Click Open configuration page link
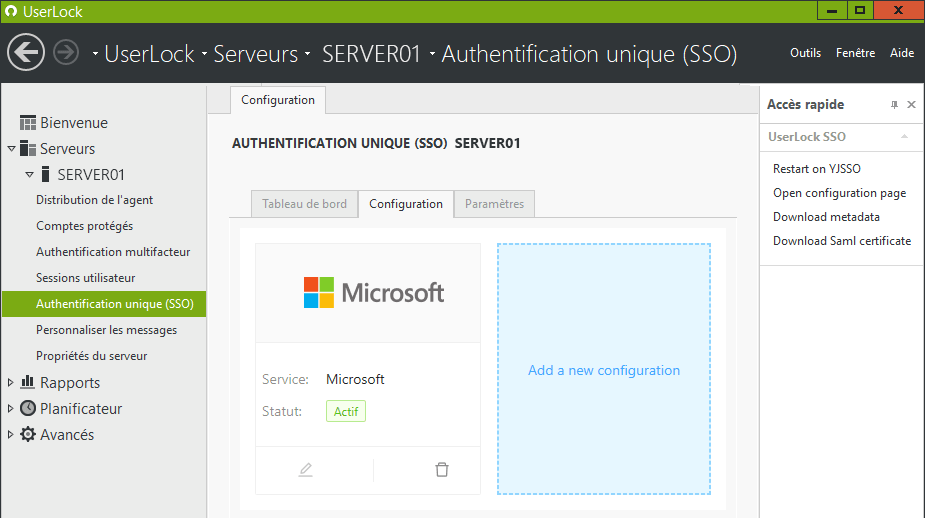 (839, 193)
